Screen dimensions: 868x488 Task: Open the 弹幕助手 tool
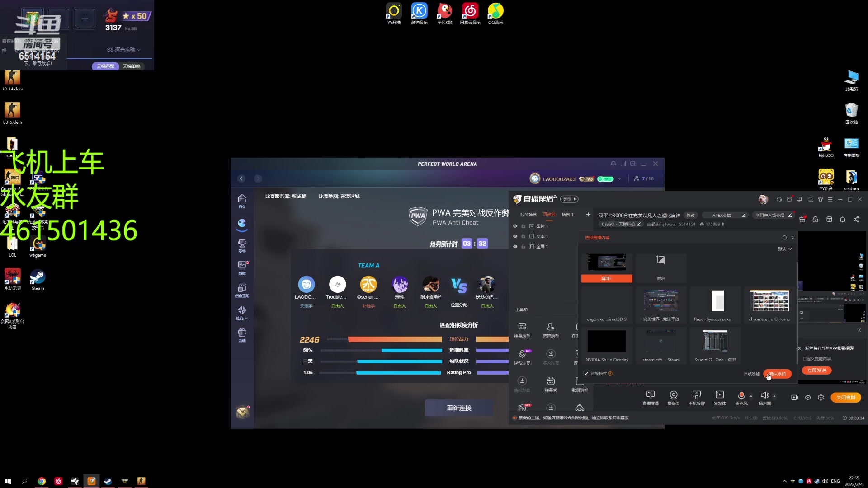point(522,330)
